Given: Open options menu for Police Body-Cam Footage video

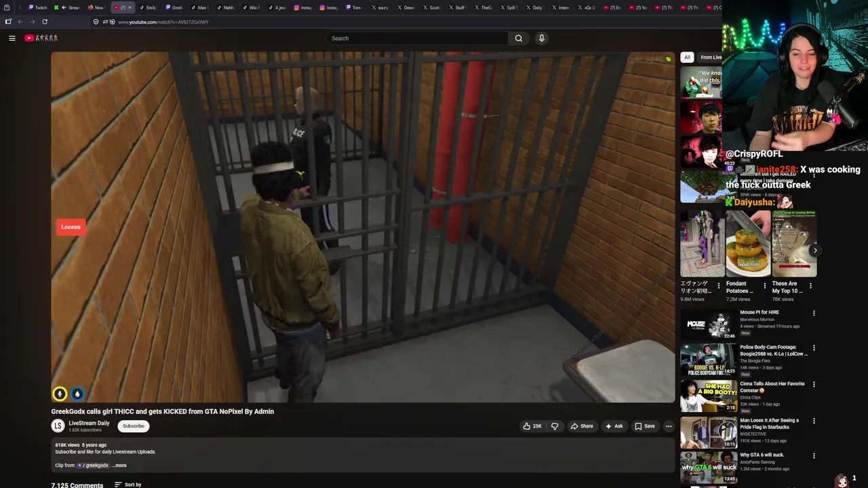Looking at the screenshot, I should click(x=814, y=348).
